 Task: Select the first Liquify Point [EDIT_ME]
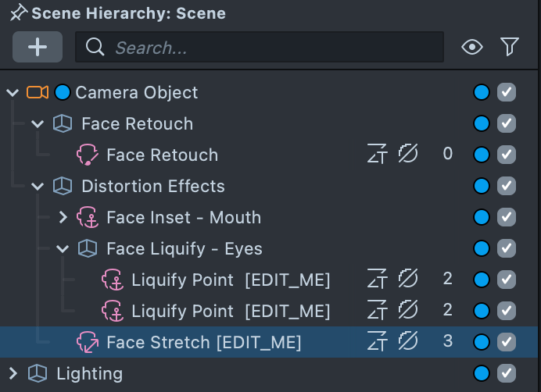230,280
